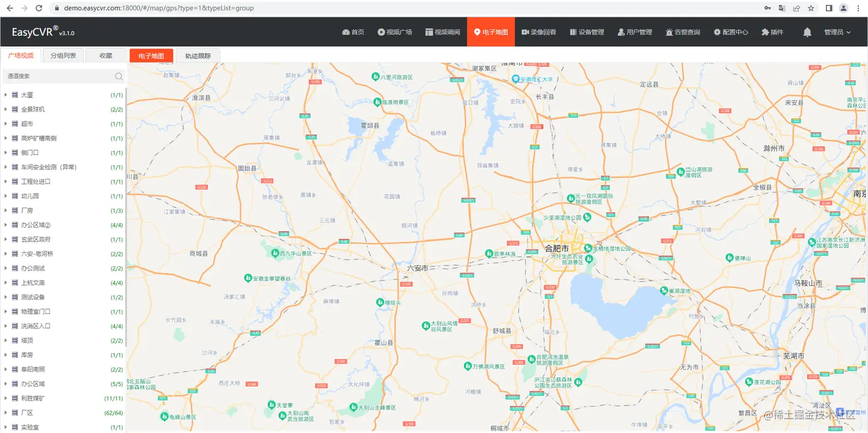Click the channel search magnifier icon

(119, 76)
